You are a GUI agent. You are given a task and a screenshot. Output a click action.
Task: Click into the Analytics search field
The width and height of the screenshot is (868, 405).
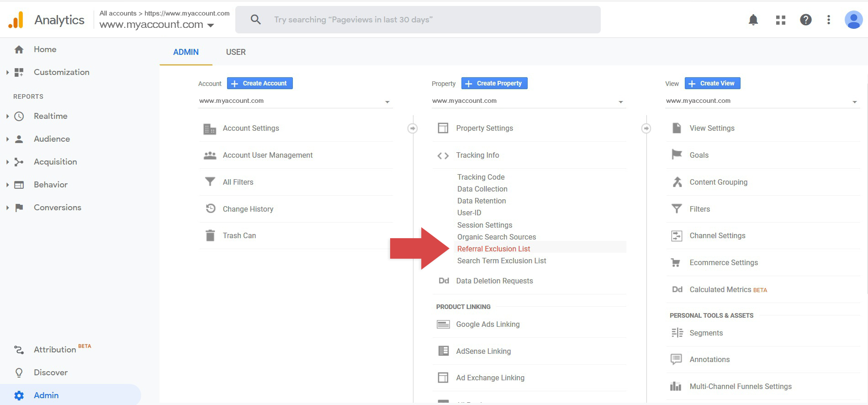pos(418,20)
